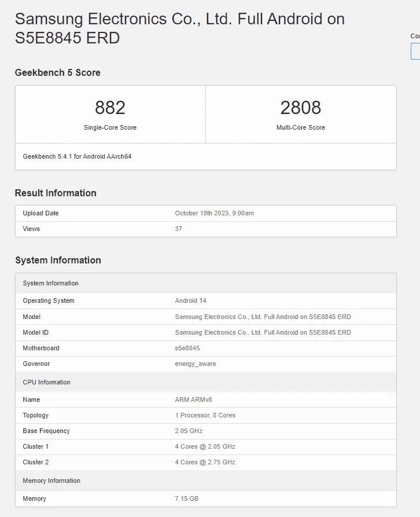The height and width of the screenshot is (517, 420).
Task: Select the Model ID row value text
Action: 263,333
